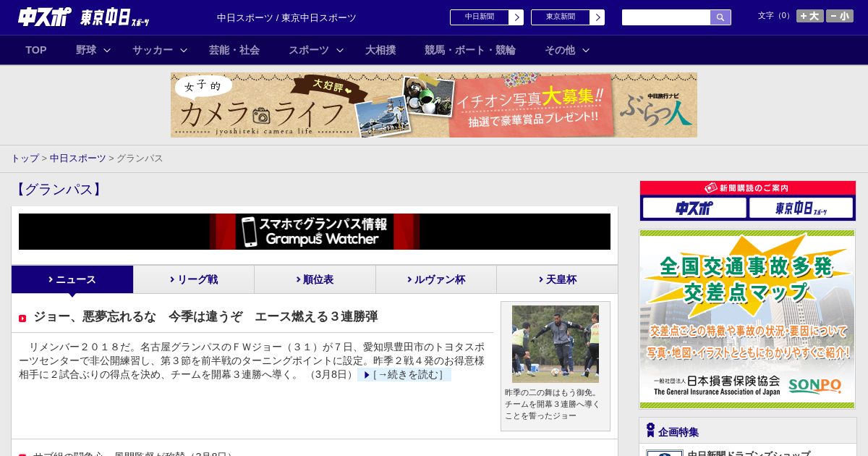
Task: Click →続きを読む read more link
Action: 404,375
